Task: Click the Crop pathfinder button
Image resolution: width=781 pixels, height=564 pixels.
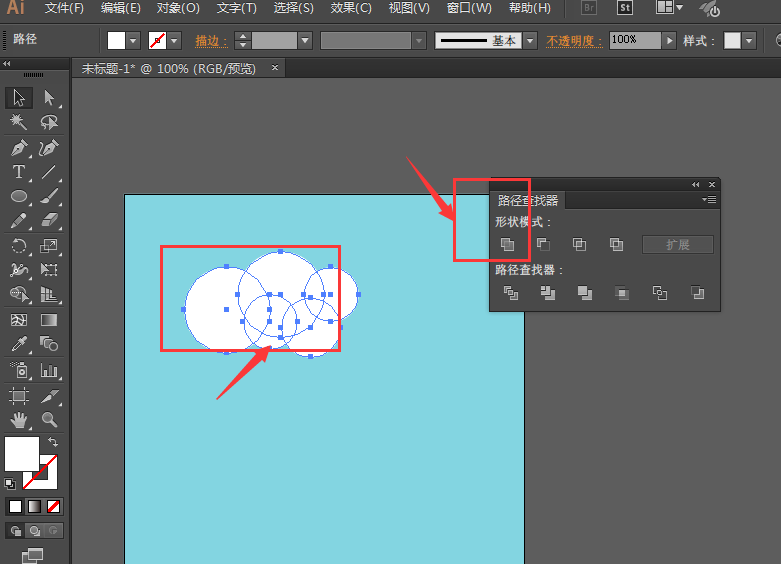Action: coord(622,293)
